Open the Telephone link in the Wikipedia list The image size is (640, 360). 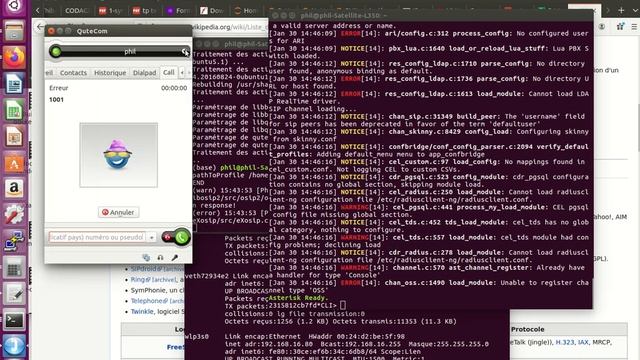pyautogui.click(x=147, y=301)
